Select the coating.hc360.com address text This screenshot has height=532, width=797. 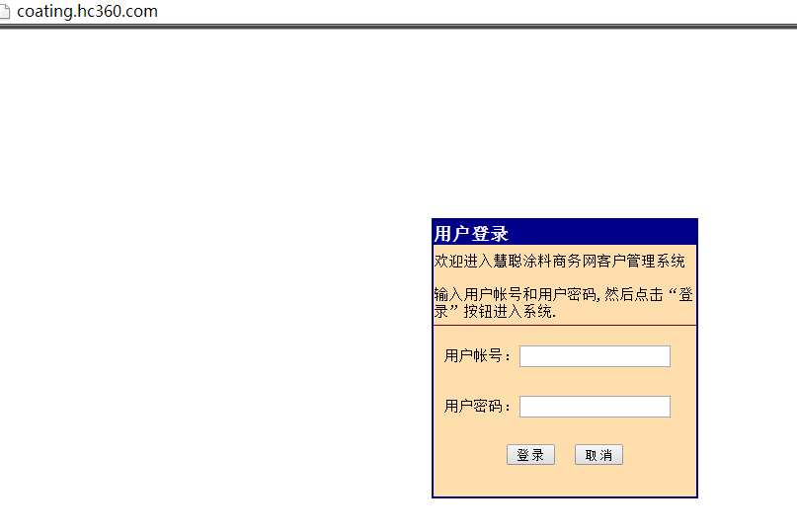88,11
